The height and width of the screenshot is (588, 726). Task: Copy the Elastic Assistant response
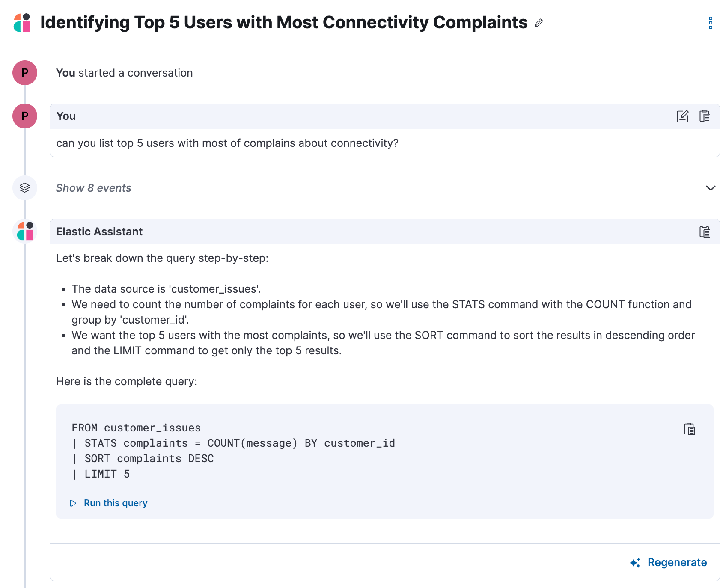click(705, 232)
